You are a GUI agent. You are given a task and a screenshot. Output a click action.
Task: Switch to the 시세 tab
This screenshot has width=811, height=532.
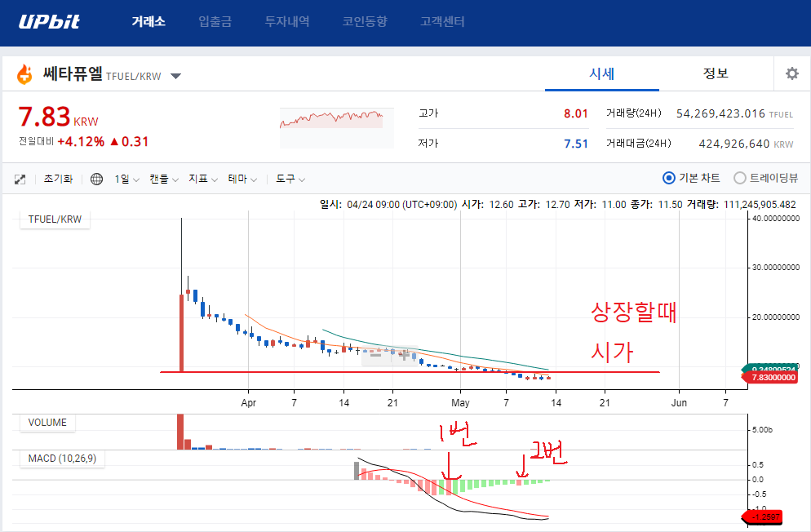coord(601,74)
